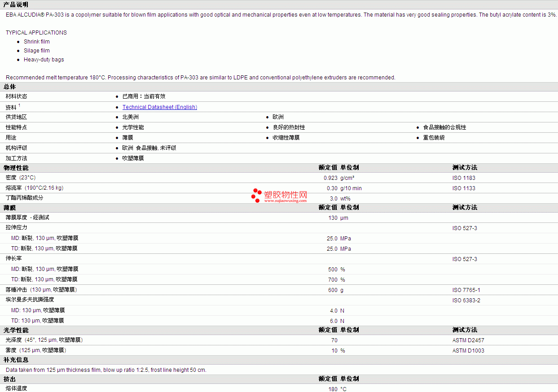Click the TYPICAL APPLICATIONS heading
This screenshot has width=558, height=392.
click(x=36, y=33)
